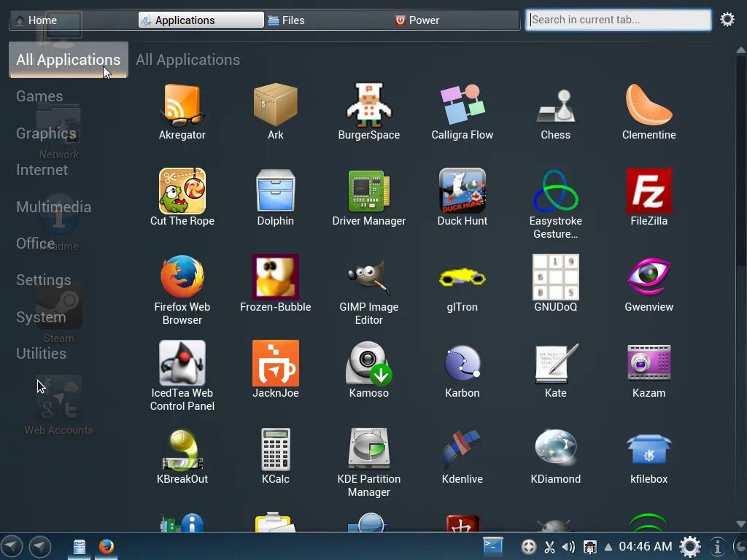Open the KBreakOut game
This screenshot has width=747, height=560.
click(182, 456)
